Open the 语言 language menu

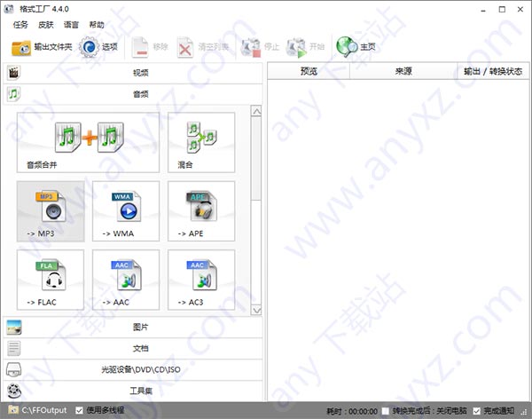point(71,25)
